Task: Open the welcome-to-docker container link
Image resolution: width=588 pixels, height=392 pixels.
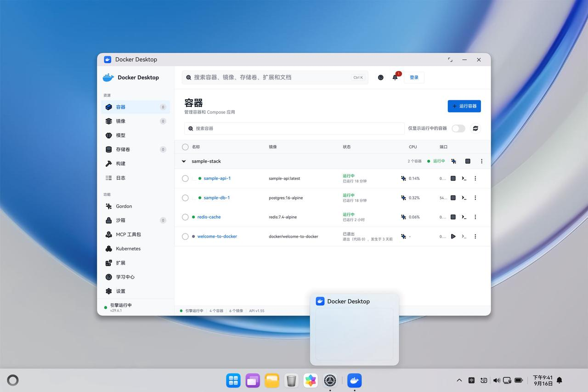Action: click(217, 236)
